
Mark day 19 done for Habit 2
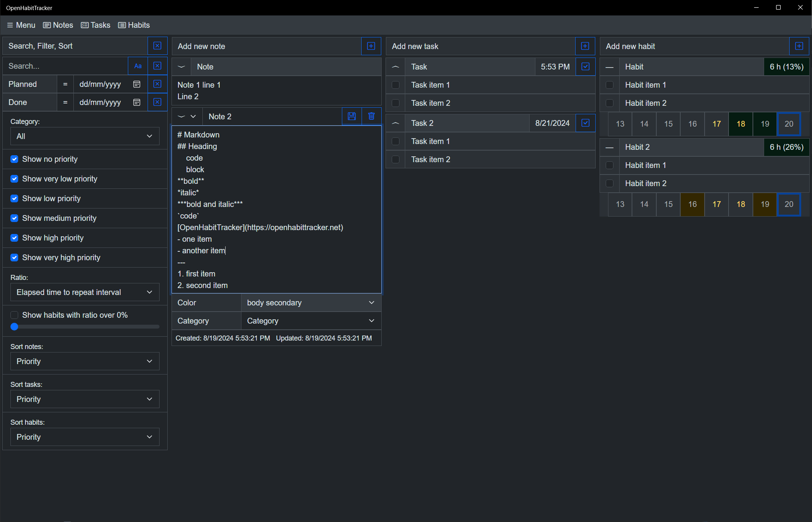(x=764, y=204)
